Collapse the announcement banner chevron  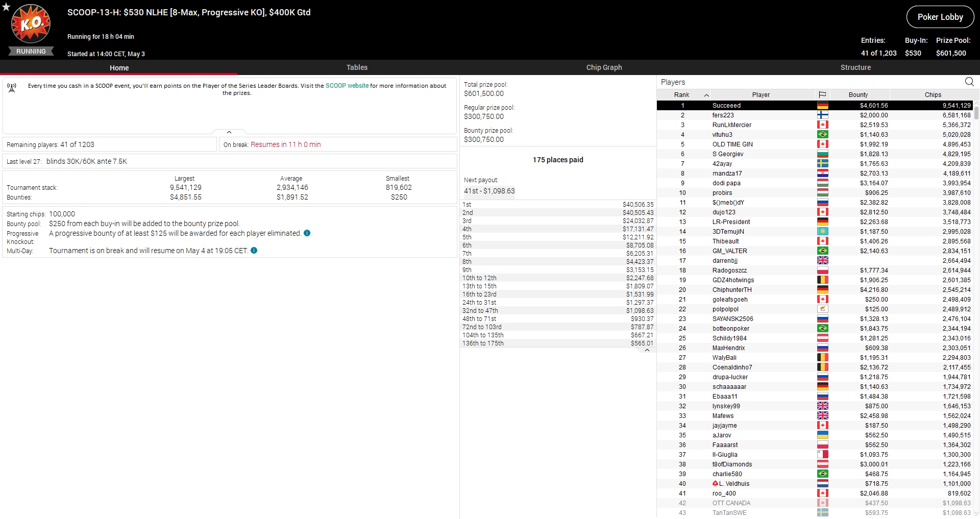tap(229, 132)
